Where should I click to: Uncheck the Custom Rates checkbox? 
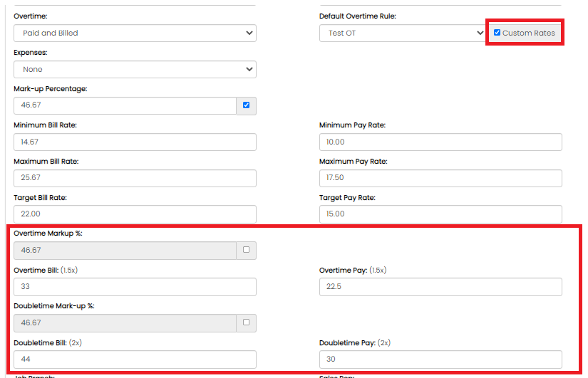[497, 33]
